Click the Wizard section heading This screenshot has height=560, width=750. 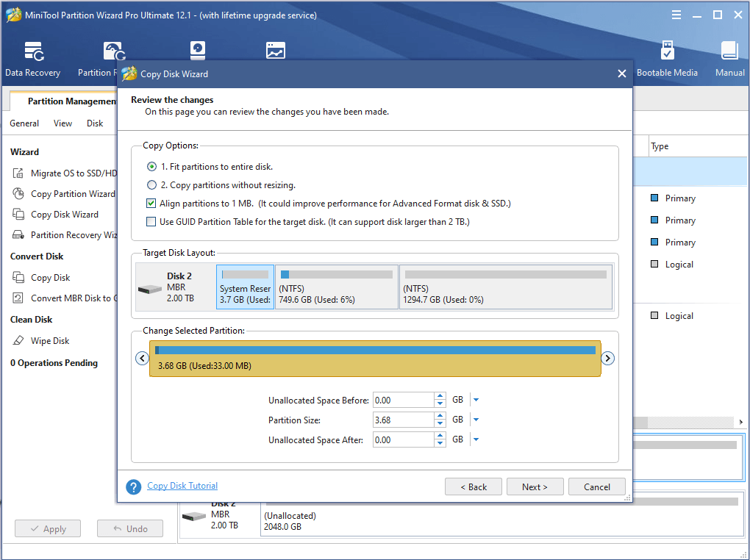24,151
